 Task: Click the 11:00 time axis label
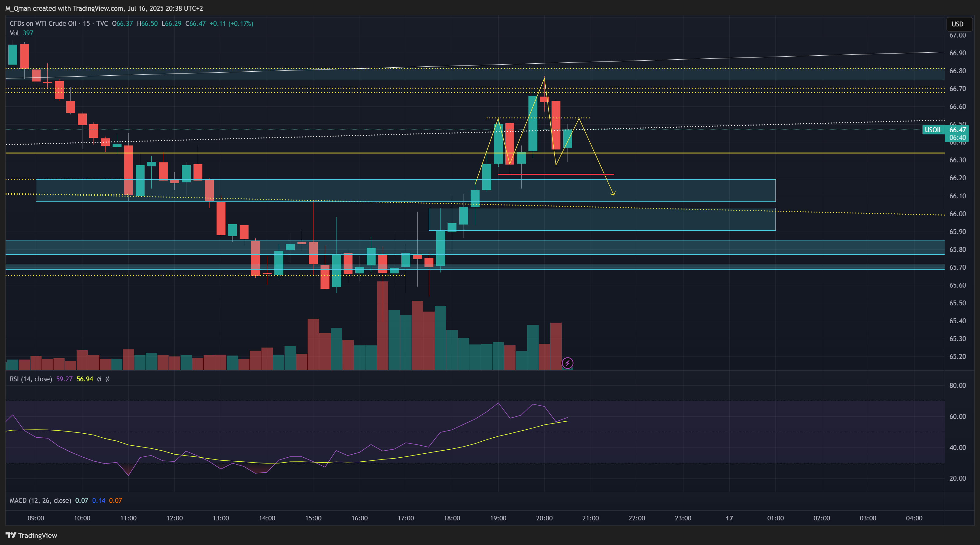pyautogui.click(x=128, y=518)
